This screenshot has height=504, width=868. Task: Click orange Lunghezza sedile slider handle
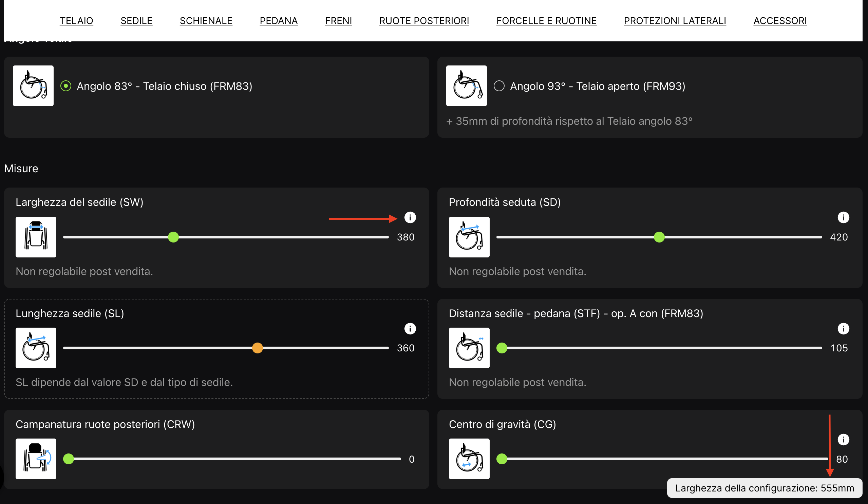click(x=257, y=348)
